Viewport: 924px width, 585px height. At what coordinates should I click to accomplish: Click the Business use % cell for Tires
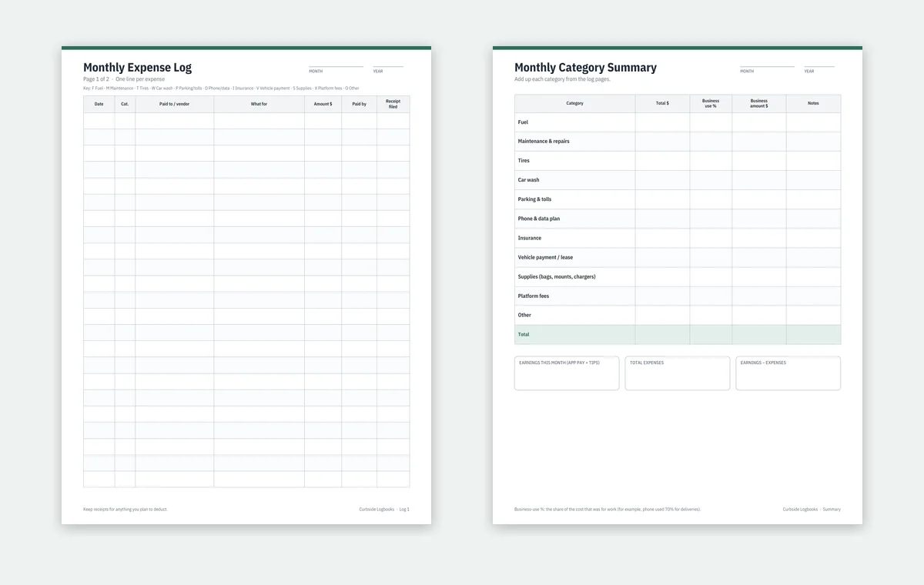711,161
